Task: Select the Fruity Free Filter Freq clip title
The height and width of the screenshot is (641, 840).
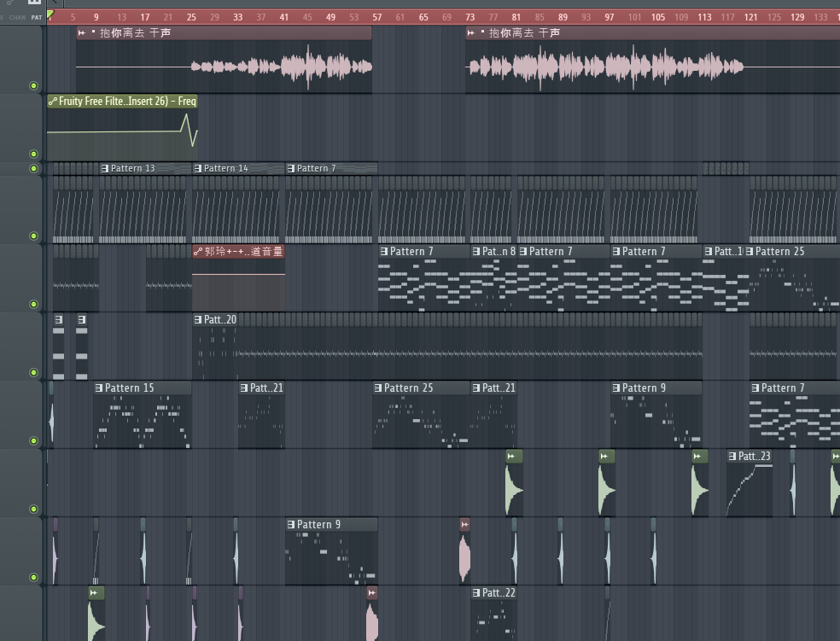Action: pos(127,102)
